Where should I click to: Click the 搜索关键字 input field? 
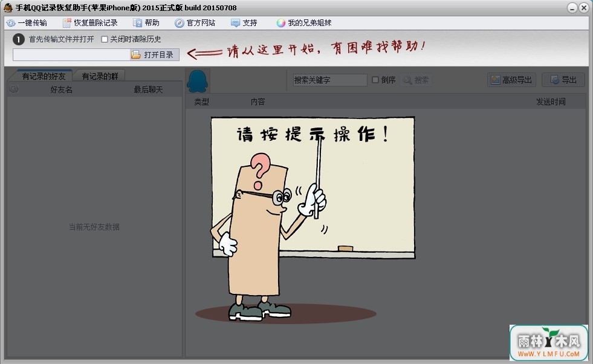coord(330,80)
